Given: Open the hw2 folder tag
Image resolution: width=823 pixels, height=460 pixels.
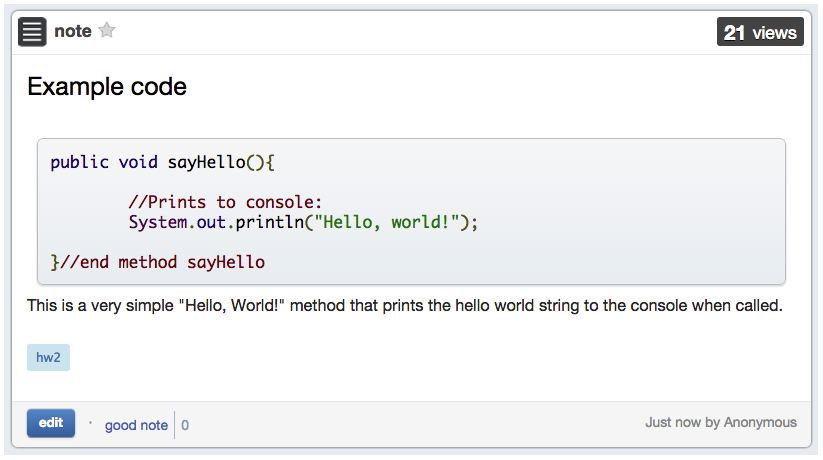Looking at the screenshot, I should pyautogui.click(x=48, y=358).
